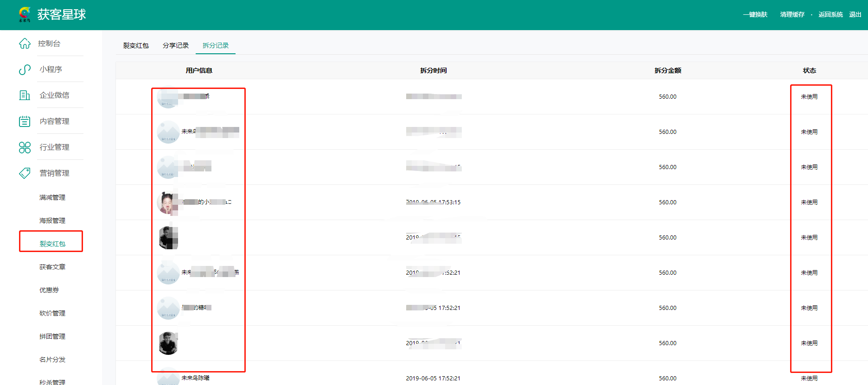Click the 内容管理 clipboard icon
Viewport: 868px width, 385px height.
click(x=25, y=121)
